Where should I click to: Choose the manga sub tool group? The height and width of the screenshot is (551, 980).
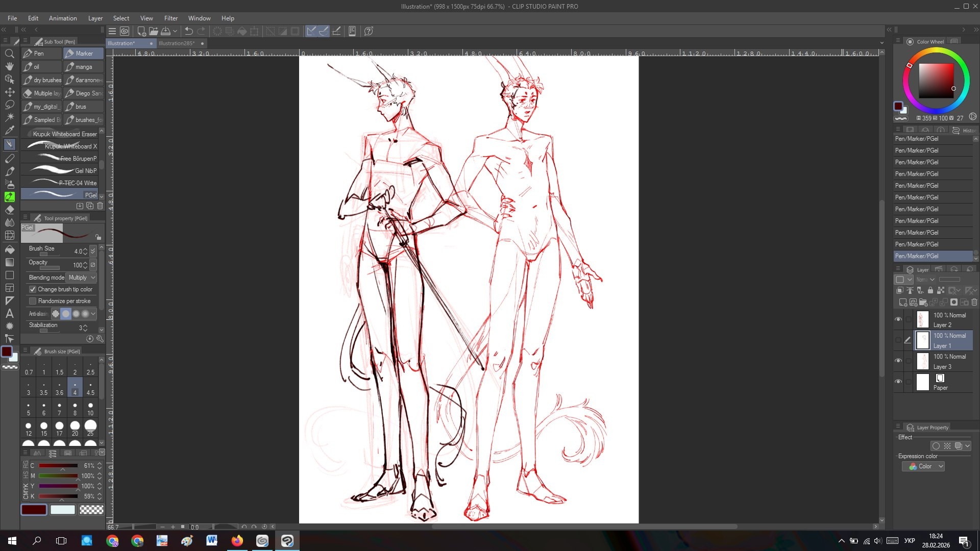pos(83,67)
